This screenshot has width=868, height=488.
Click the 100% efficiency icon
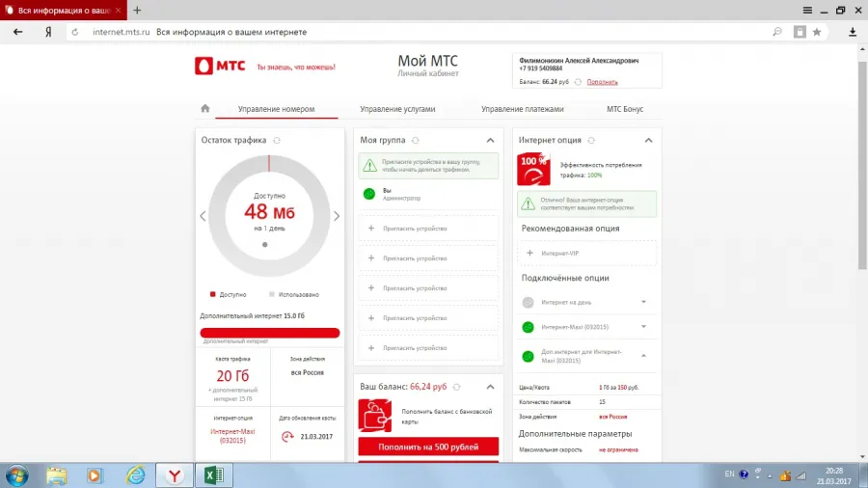tap(533, 170)
